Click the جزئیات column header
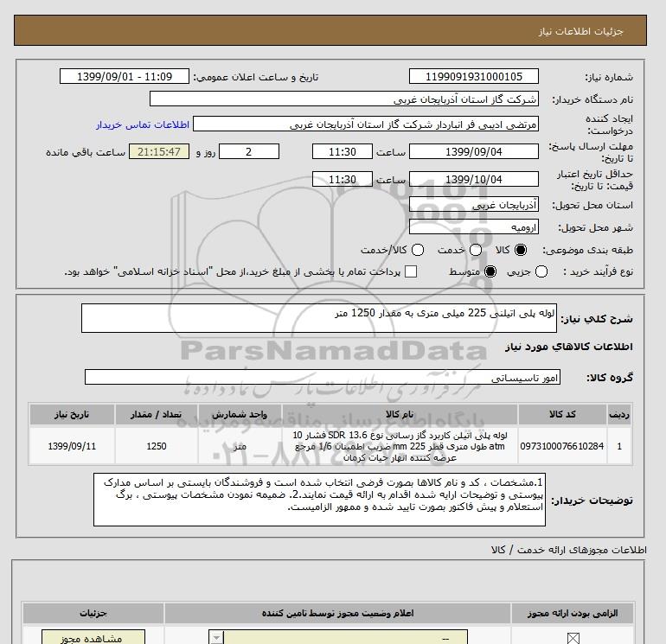 [x=93, y=613]
